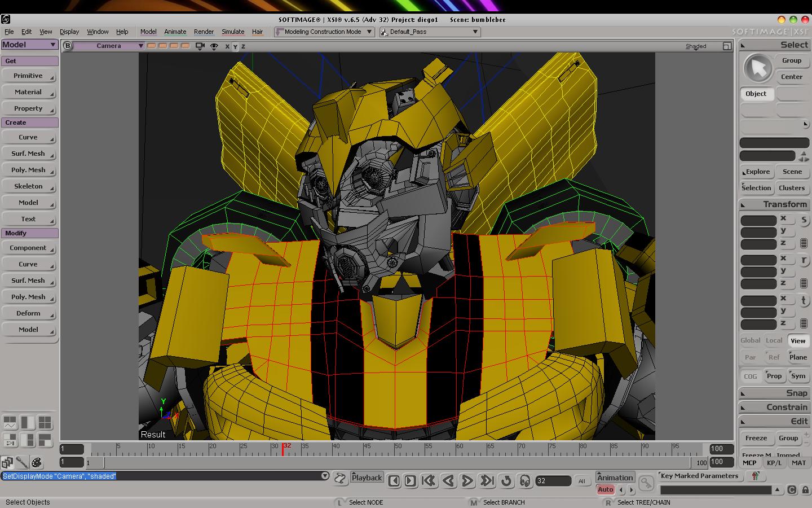Click the translate t icon in Transform
812x508 pixels.
[x=804, y=300]
